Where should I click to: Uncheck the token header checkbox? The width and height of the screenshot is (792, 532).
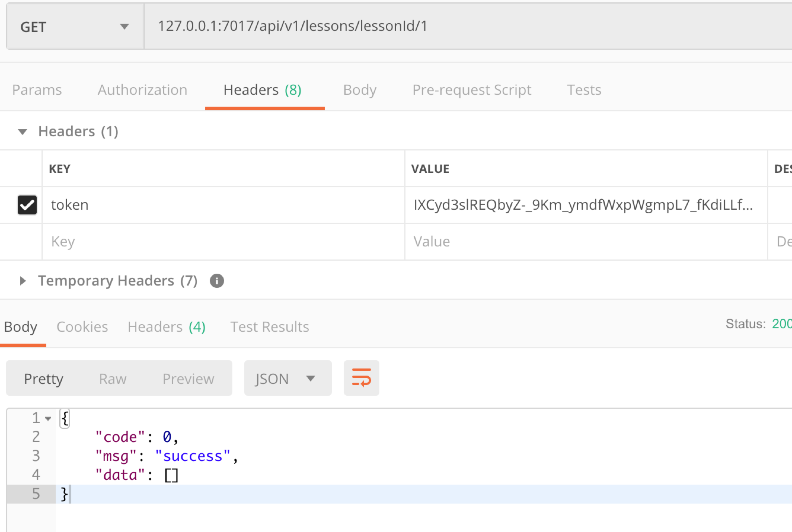tap(27, 205)
